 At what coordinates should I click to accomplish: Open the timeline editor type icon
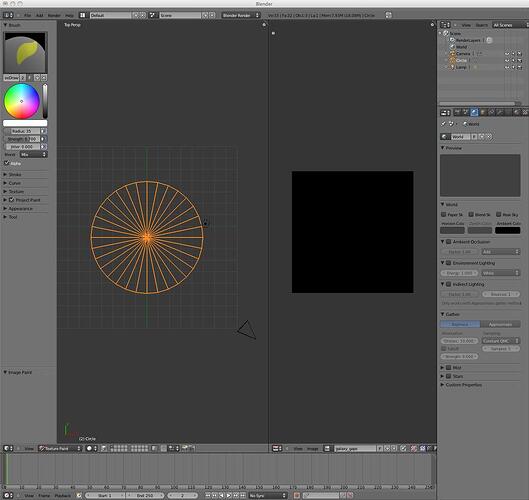click(x=8, y=495)
